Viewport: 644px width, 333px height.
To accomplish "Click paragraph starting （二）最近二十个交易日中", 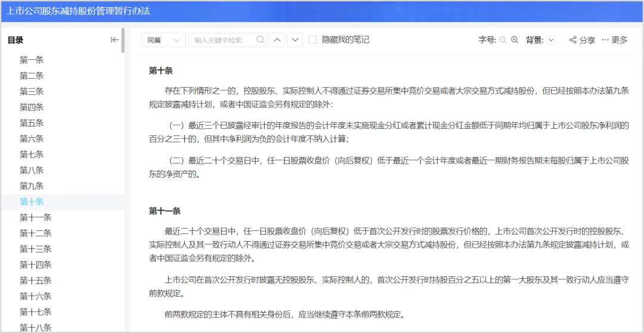I will click(x=389, y=167).
